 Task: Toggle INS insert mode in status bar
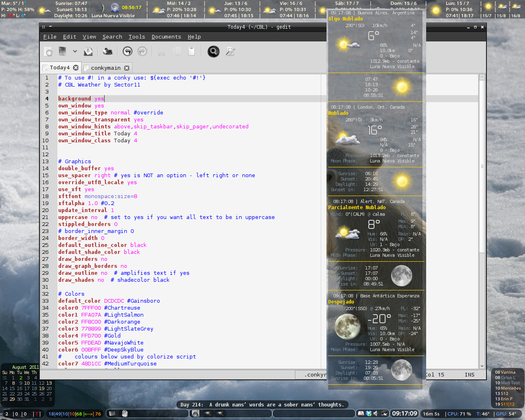[x=469, y=375]
